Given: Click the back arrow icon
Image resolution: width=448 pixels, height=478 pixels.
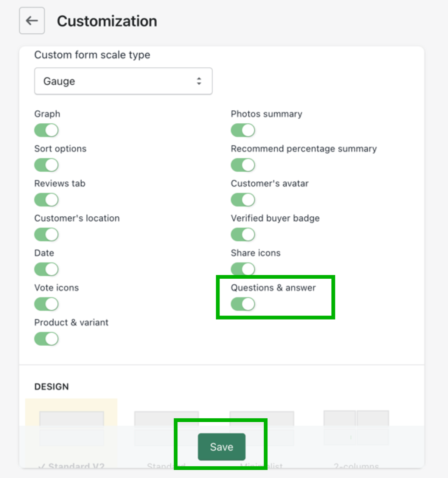Looking at the screenshot, I should tap(32, 20).
